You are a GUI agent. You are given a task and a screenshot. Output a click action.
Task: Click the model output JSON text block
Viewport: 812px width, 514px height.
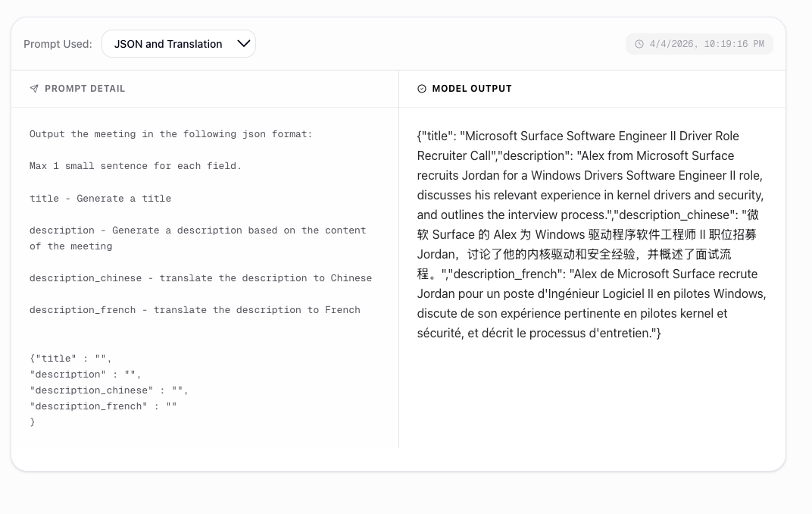(592, 234)
